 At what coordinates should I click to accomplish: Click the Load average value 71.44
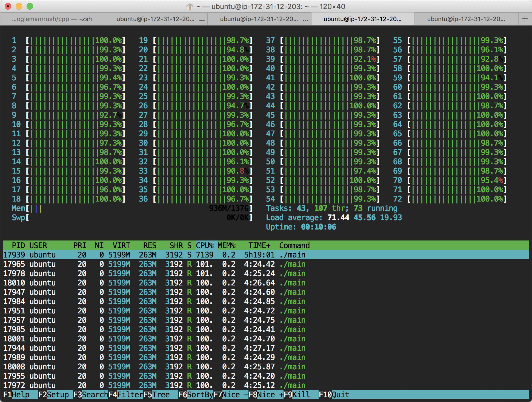tap(338, 218)
